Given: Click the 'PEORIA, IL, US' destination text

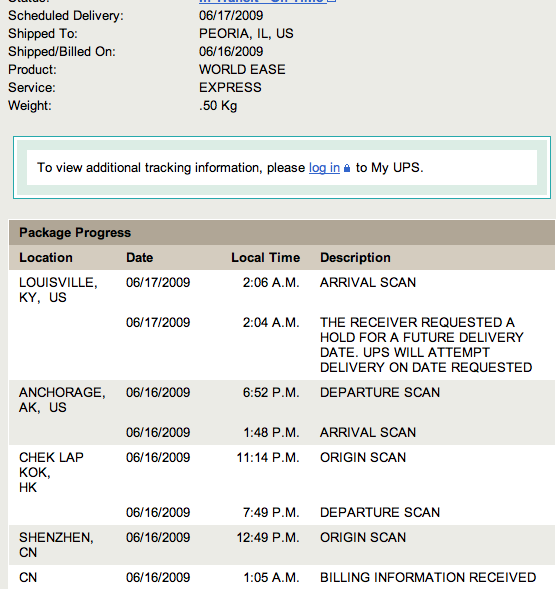Looking at the screenshot, I should pos(246,33).
